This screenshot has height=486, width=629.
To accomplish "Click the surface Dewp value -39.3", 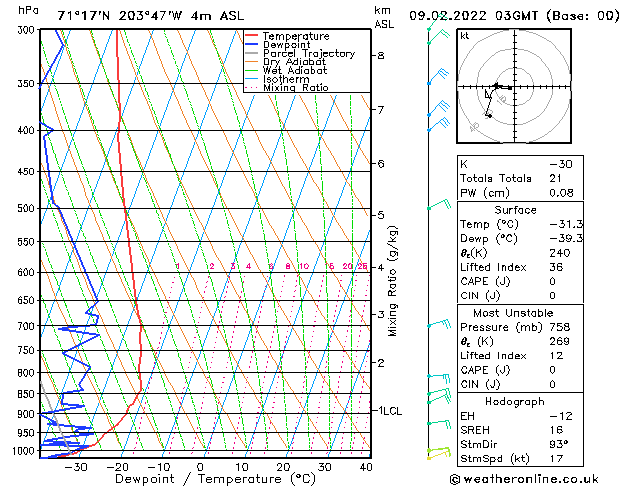I will [566, 239].
